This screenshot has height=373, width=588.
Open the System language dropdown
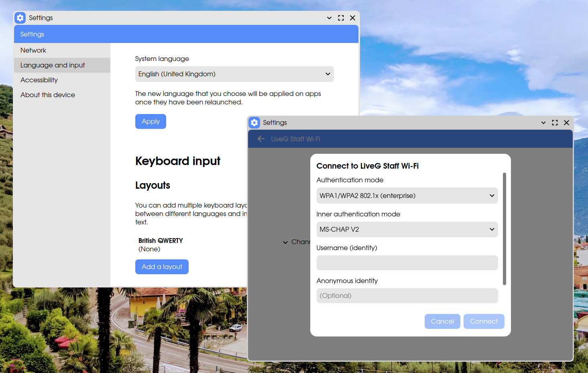pos(234,74)
